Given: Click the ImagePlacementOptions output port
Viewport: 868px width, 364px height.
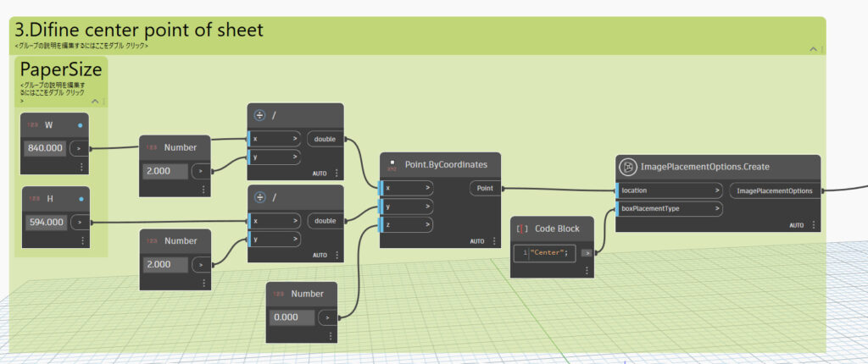Looking at the screenshot, I should (774, 190).
